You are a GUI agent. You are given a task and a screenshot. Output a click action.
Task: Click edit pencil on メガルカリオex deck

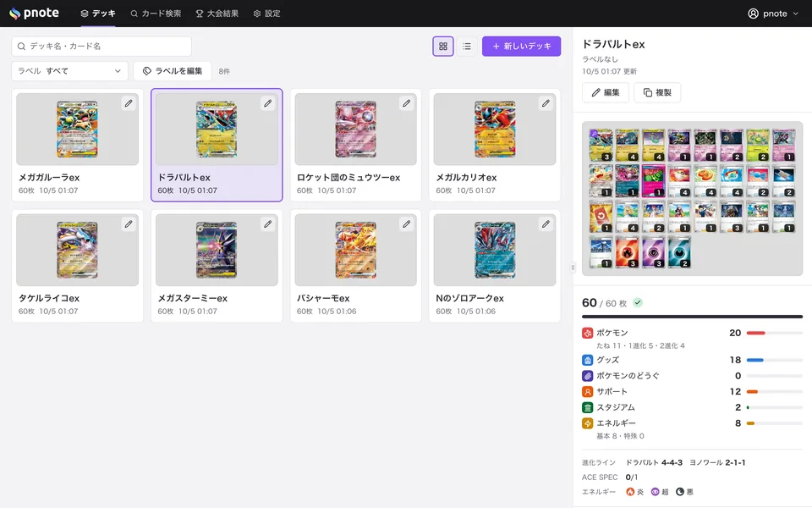pos(546,103)
